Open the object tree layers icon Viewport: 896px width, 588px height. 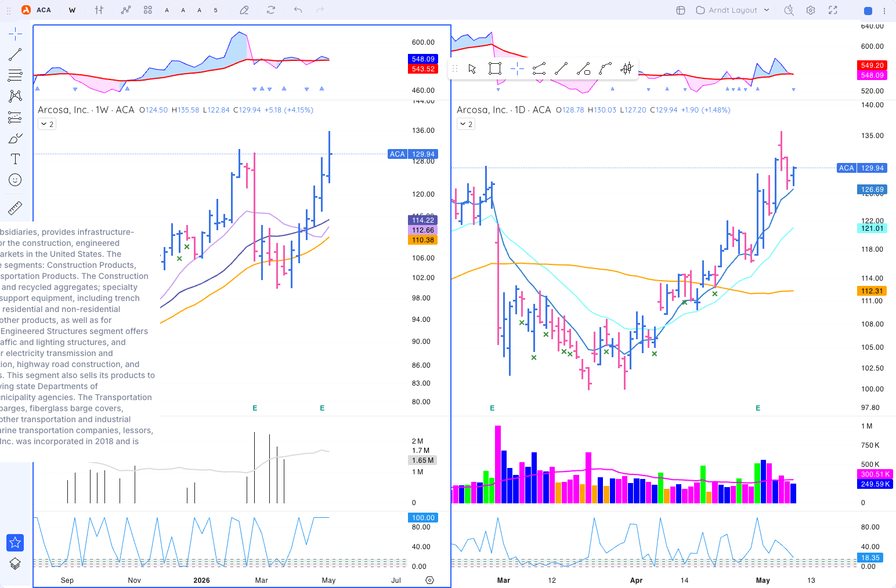[15, 564]
